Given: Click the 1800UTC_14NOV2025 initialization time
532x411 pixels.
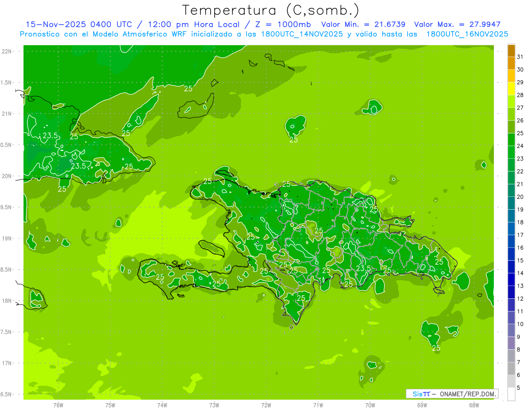Looking at the screenshot, I should tap(303, 34).
